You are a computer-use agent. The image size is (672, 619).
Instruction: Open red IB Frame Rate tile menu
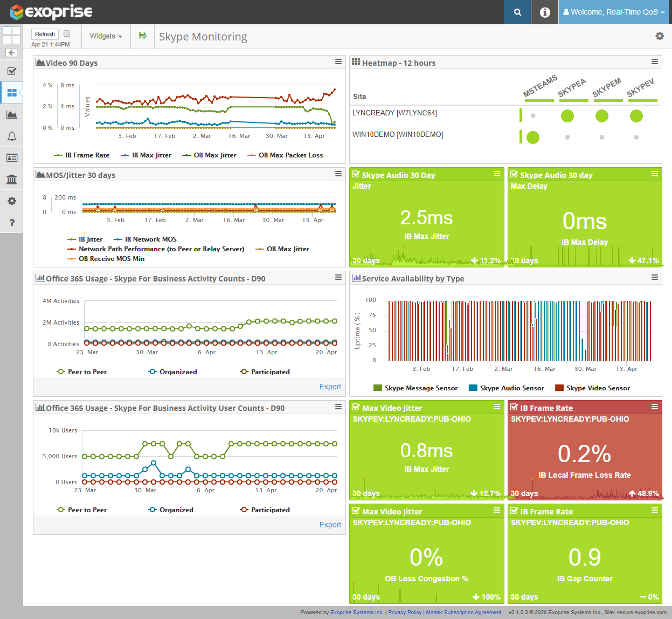(x=655, y=407)
